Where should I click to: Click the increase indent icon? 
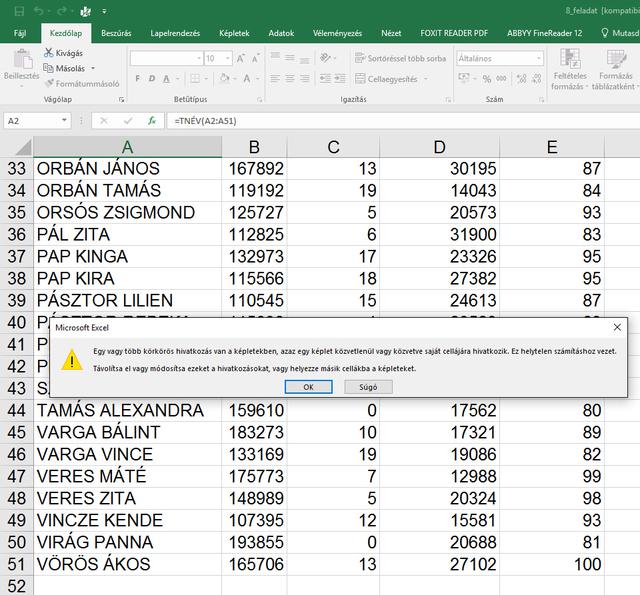point(340,78)
